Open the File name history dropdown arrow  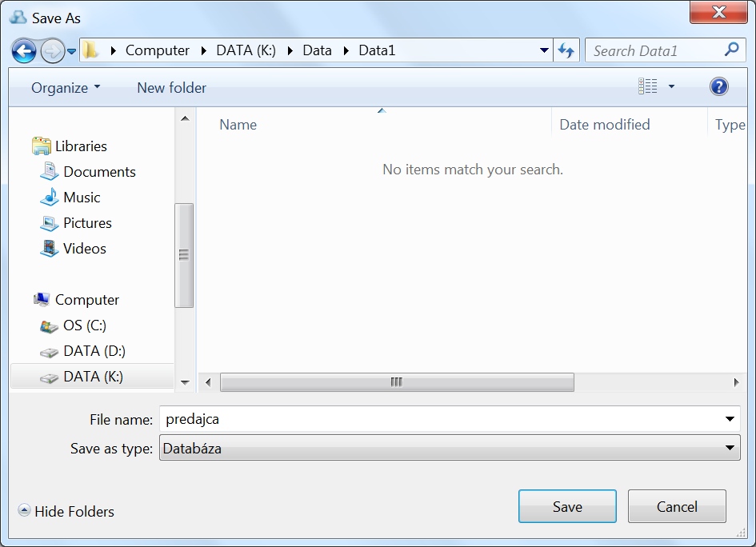click(729, 419)
